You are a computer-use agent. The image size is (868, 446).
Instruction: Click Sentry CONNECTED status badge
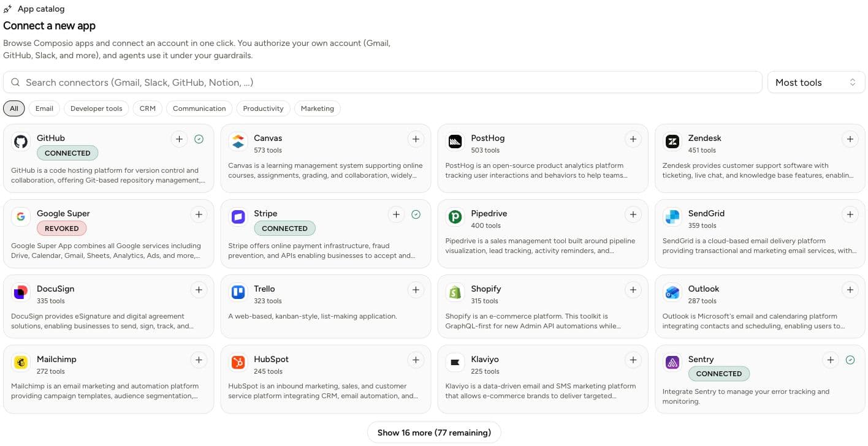coord(718,374)
